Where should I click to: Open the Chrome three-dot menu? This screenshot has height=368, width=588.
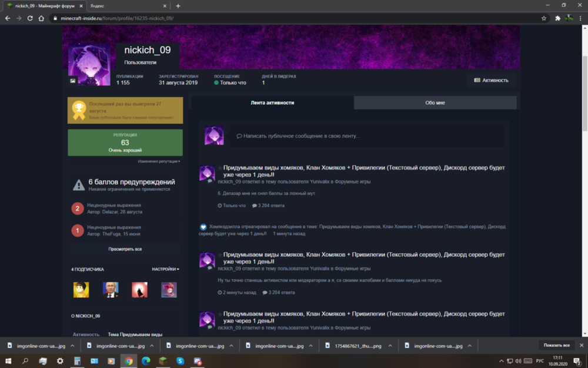[580, 18]
